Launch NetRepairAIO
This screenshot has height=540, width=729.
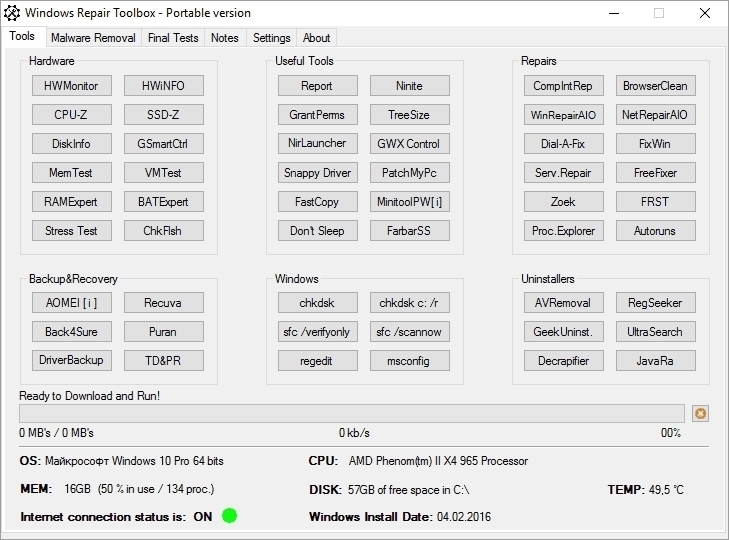click(x=656, y=114)
